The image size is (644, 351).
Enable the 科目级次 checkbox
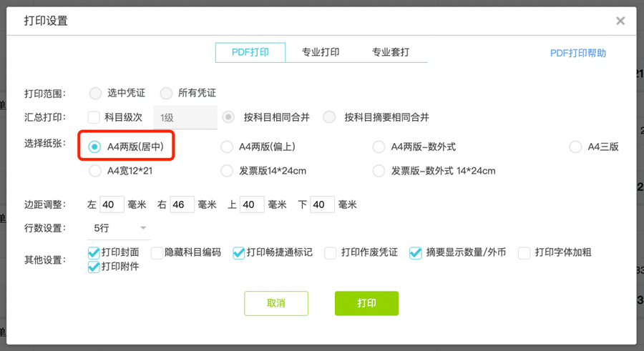(x=94, y=117)
